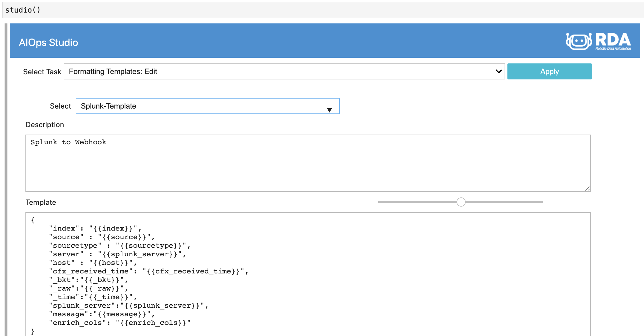Viewport: 644px width, 336px height.
Task: Click into the Description text area
Action: 308,169
